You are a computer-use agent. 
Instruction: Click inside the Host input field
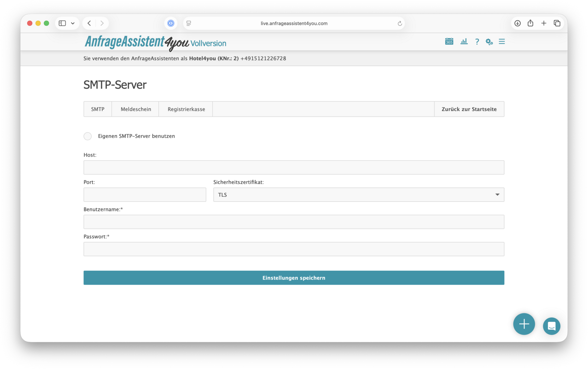[x=294, y=167]
